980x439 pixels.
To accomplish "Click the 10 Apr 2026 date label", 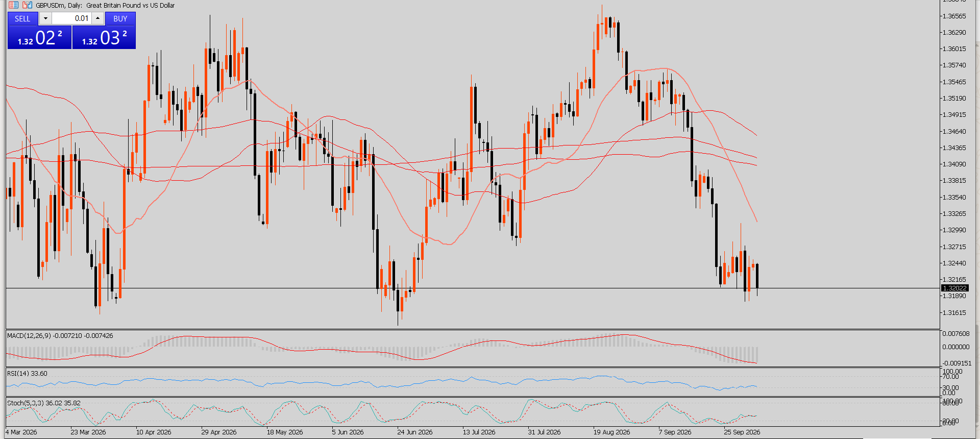I will 154,432.
